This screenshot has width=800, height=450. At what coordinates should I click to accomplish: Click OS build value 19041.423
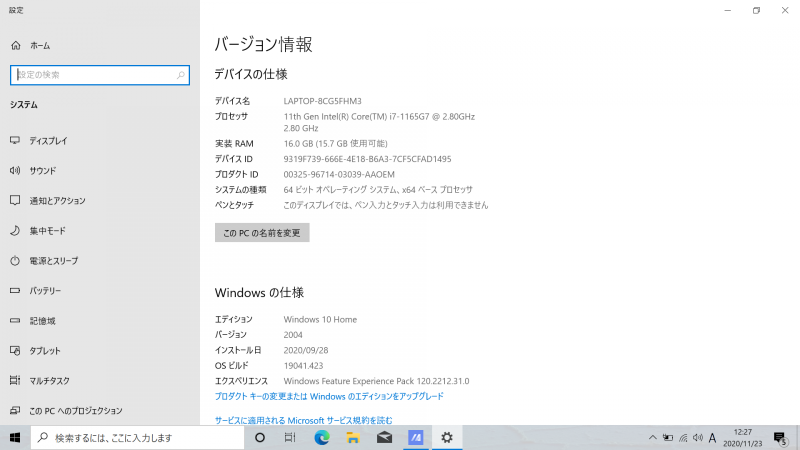pyautogui.click(x=303, y=365)
